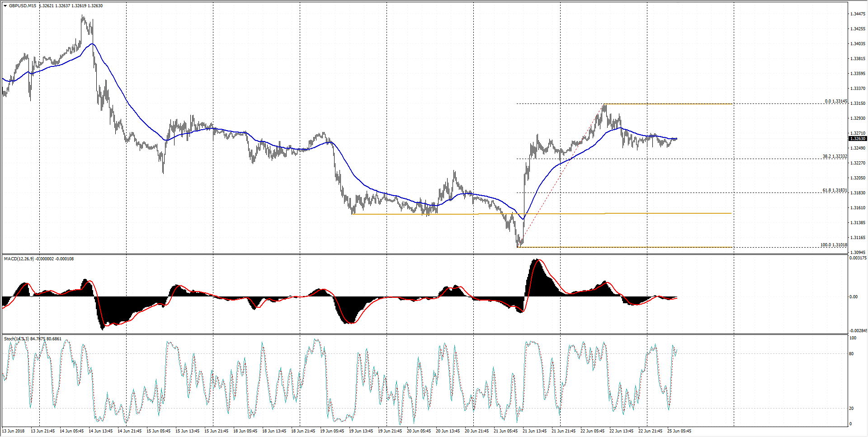Click the current price tag 1.32630

pos(858,139)
